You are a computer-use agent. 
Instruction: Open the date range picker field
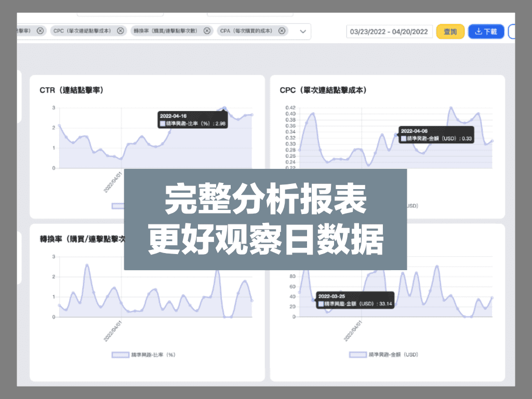tap(389, 32)
